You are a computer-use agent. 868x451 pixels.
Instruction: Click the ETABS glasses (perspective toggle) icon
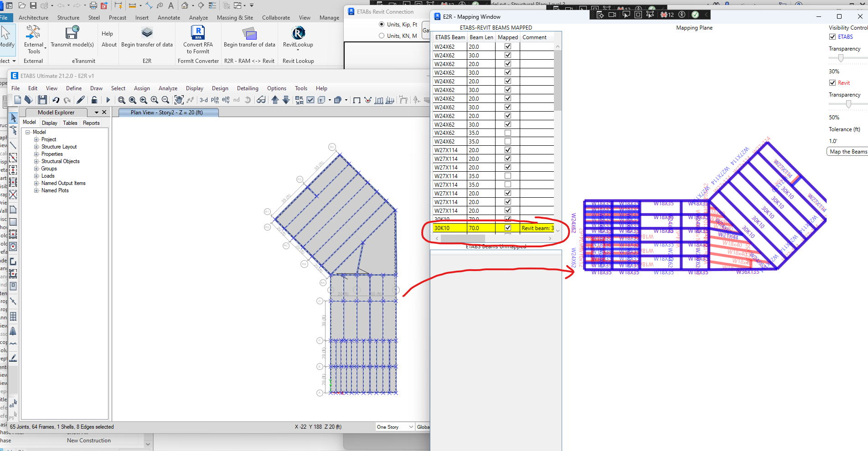pos(261,100)
